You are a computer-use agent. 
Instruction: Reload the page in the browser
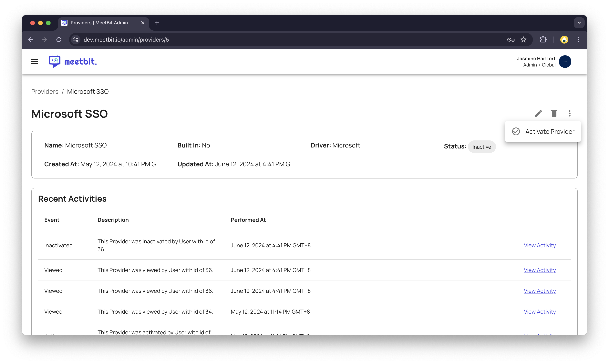coord(59,40)
